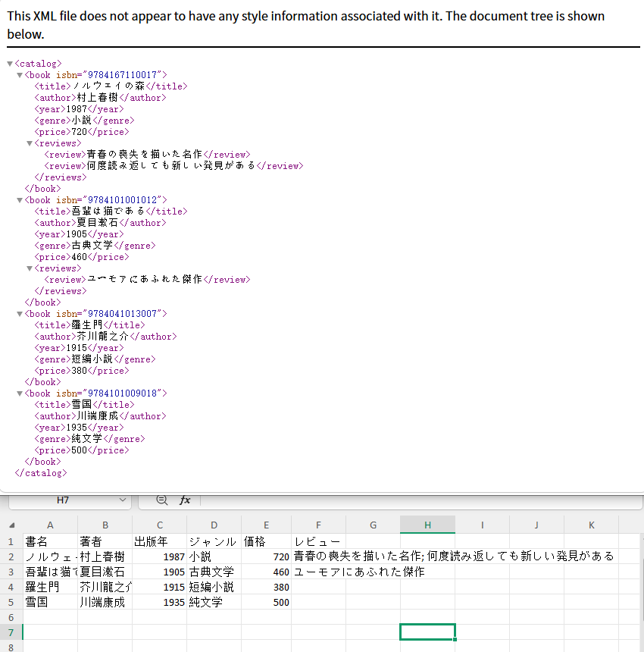Select column F header
644x652 pixels.
click(x=319, y=525)
